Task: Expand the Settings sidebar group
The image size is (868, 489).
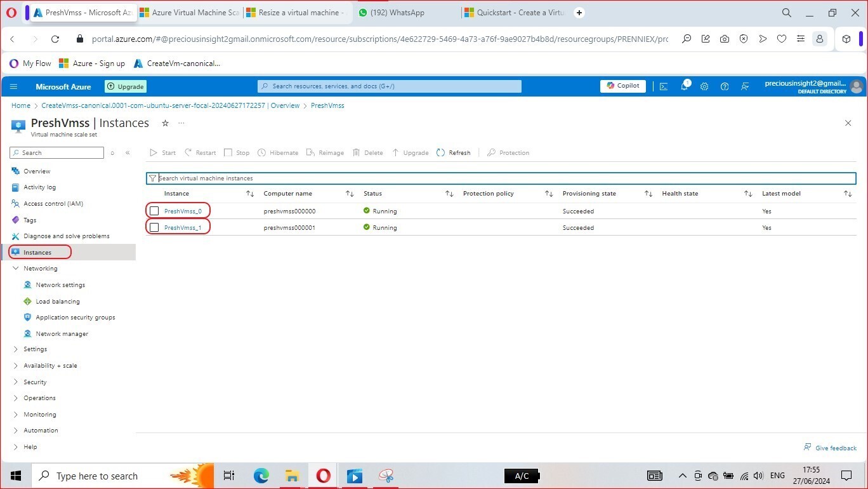Action: (x=16, y=349)
